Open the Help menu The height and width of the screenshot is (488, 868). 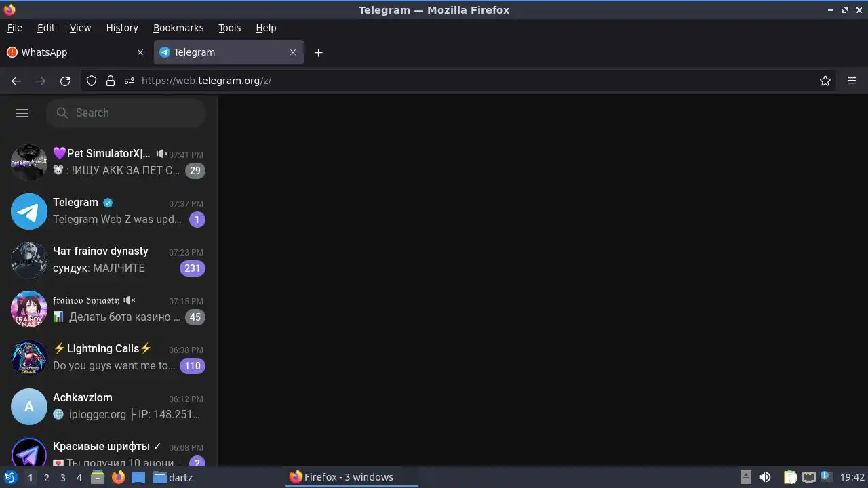tap(266, 28)
